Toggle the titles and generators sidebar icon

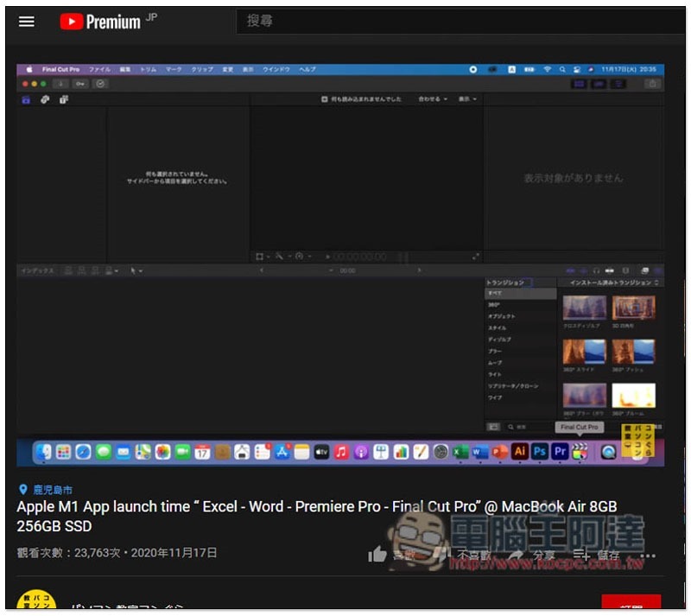click(x=64, y=99)
